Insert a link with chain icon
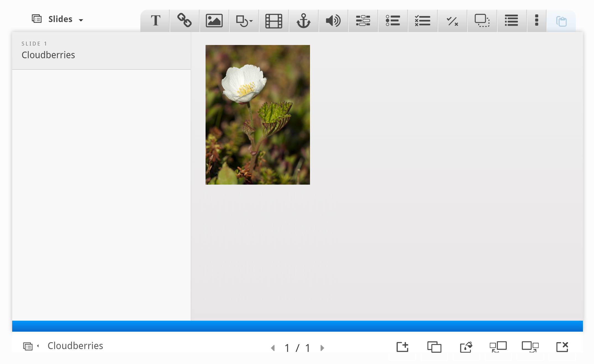 (185, 21)
